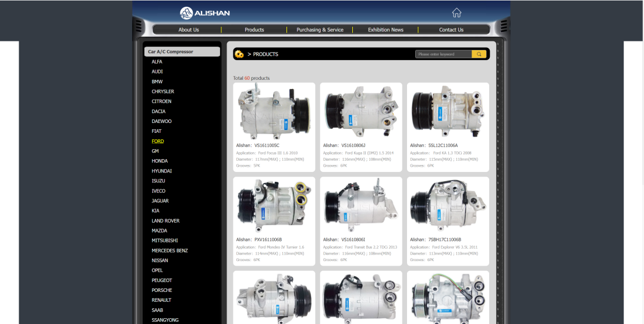The height and width of the screenshot is (324, 644).
Task: Go to Purchasing & Service page
Action: [320, 30]
